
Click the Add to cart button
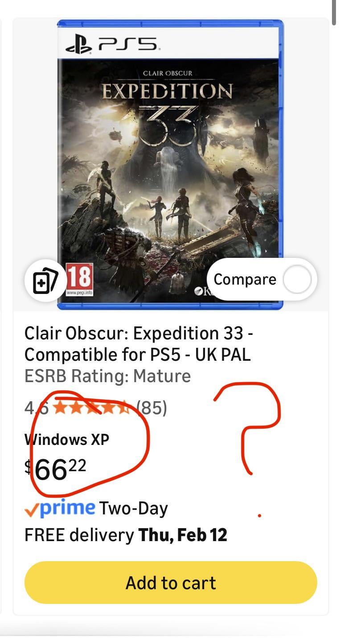pyautogui.click(x=171, y=583)
